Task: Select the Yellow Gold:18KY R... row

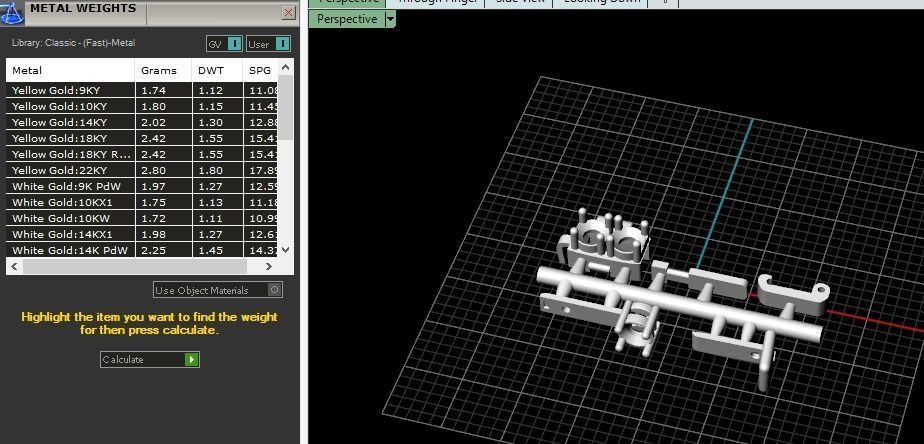Action: (142, 154)
